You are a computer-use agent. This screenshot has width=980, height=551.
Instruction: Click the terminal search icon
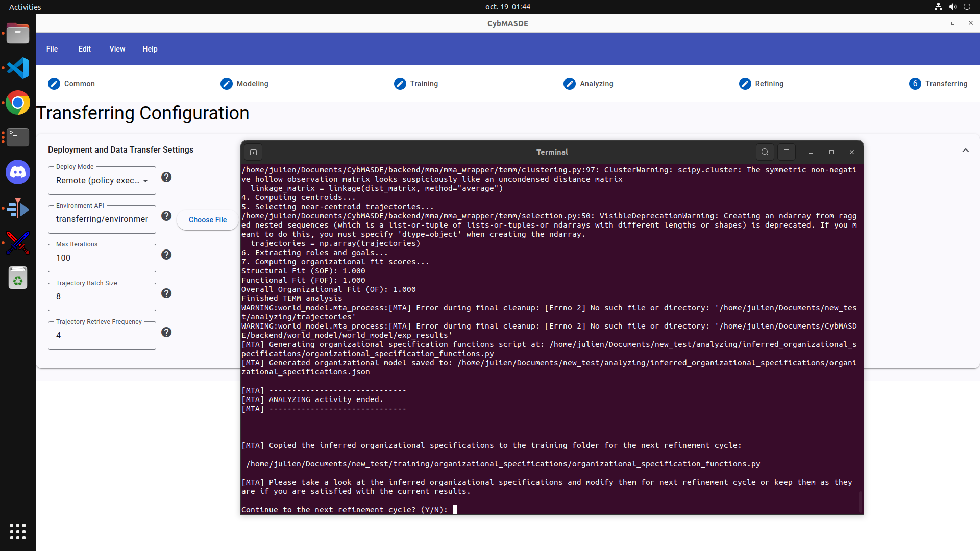point(765,152)
